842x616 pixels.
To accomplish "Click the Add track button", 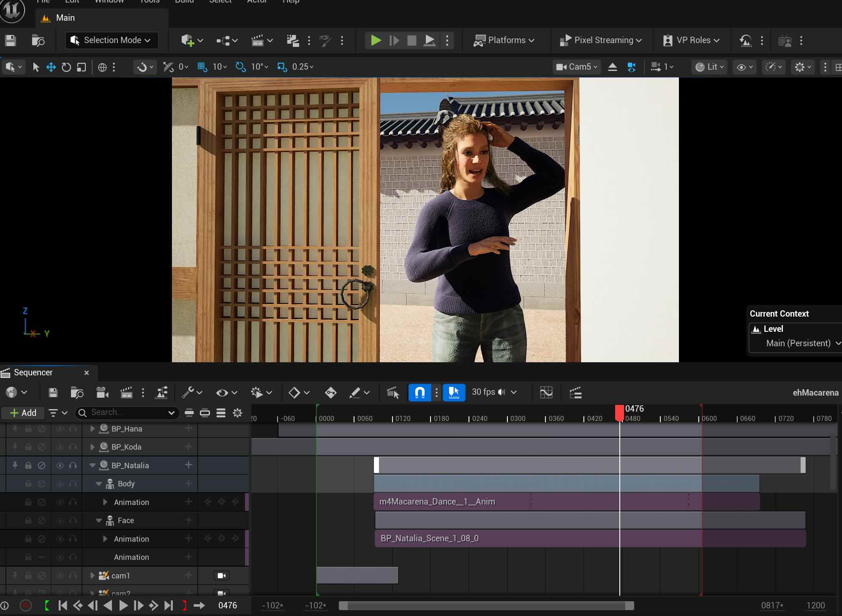I will point(23,413).
